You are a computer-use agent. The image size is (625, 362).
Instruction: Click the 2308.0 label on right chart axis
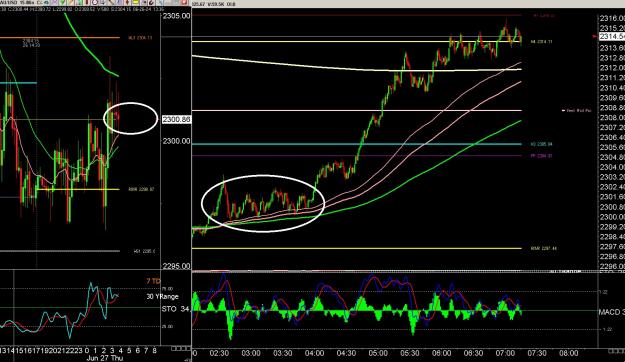point(612,118)
